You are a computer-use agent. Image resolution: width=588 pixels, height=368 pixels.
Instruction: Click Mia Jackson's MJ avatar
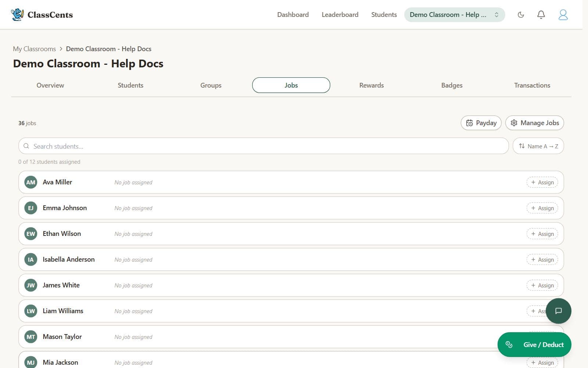[31, 362]
